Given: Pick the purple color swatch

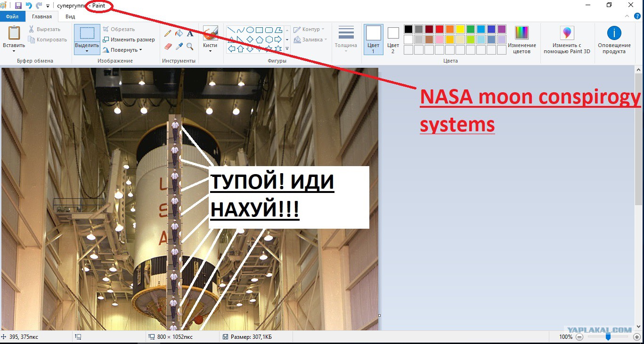Looking at the screenshot, I should point(502,29).
